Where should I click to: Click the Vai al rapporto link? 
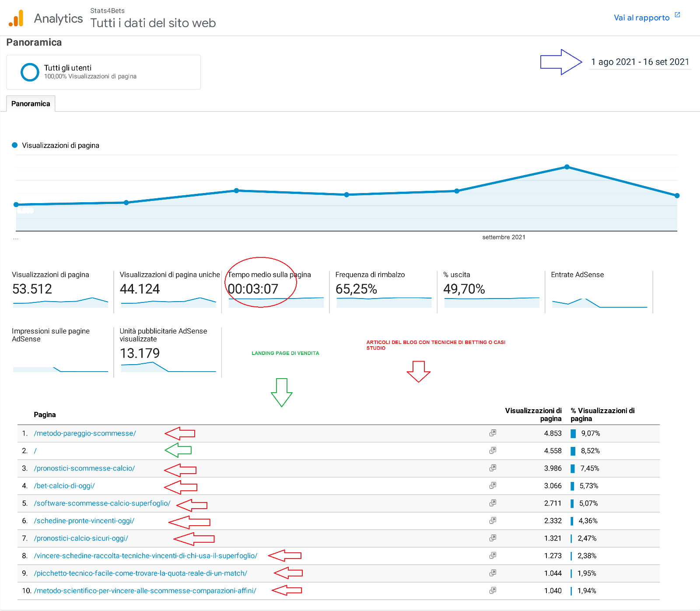641,18
